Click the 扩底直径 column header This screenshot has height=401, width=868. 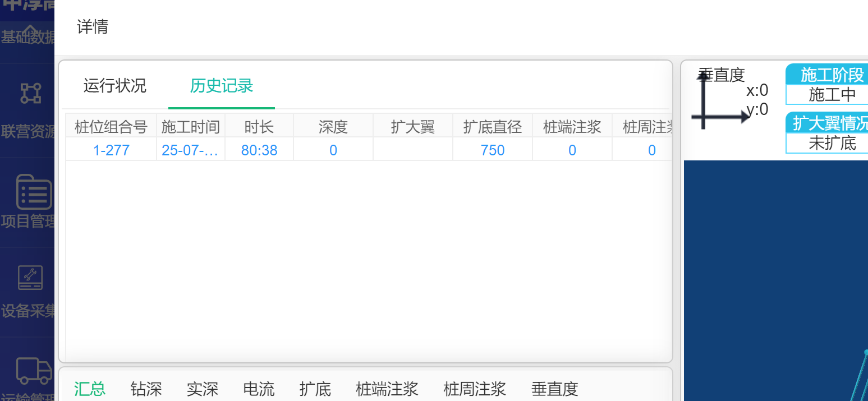[493, 127]
